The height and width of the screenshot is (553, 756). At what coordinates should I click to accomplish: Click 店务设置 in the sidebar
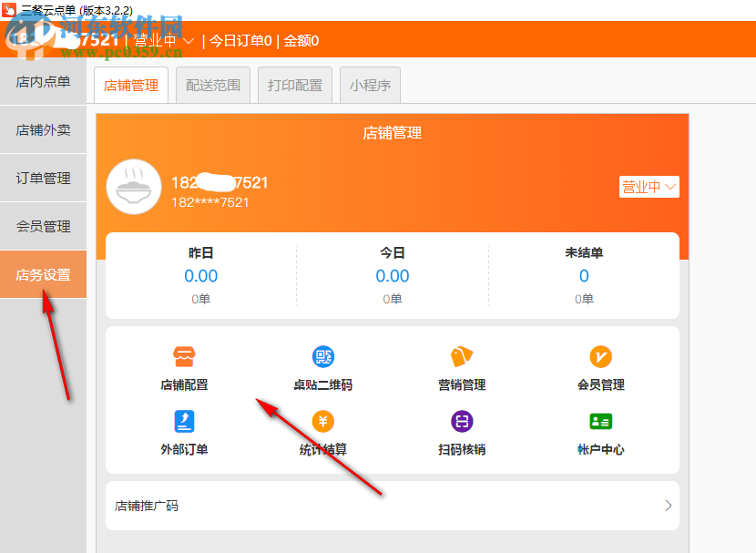[43, 272]
